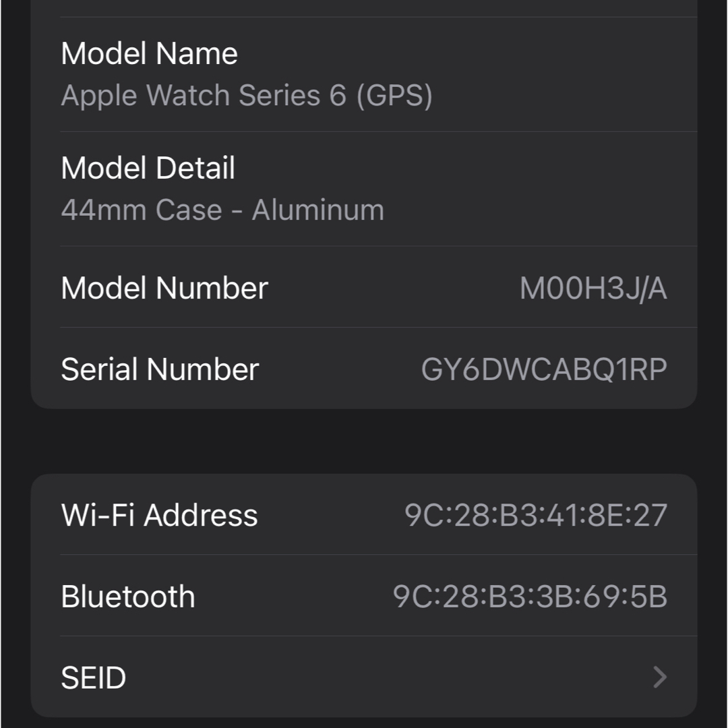This screenshot has width=728, height=728.
Task: Tap the Bluetooth label
Action: click(x=127, y=596)
